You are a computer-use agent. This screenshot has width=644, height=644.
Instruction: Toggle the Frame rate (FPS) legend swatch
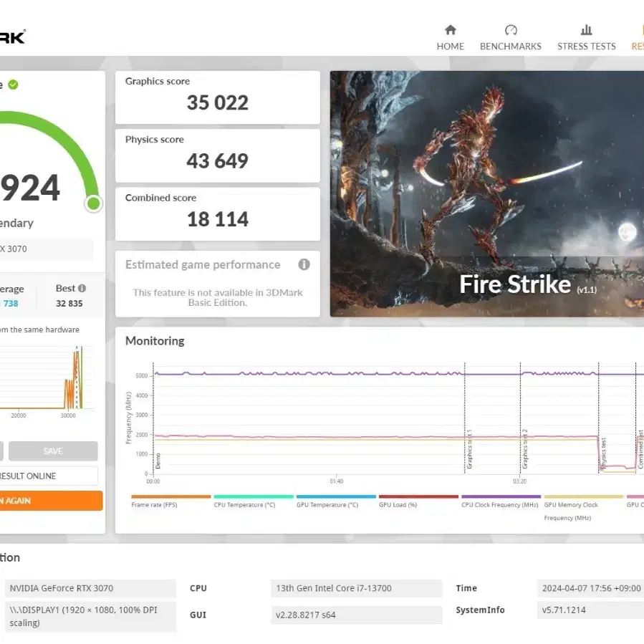click(x=171, y=496)
